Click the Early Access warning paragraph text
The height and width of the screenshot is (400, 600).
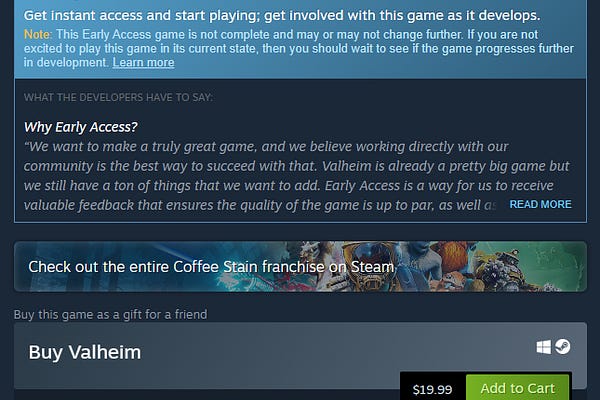click(x=298, y=49)
